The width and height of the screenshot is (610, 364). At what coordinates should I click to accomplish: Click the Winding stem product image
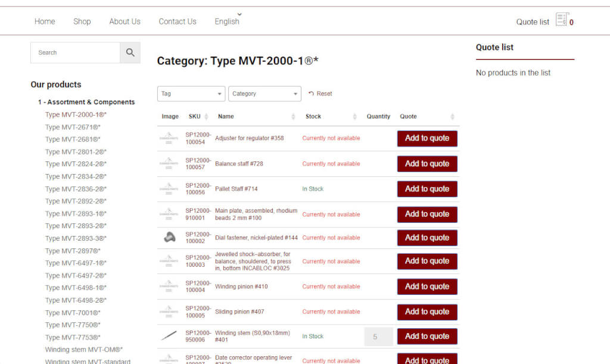[169, 336]
